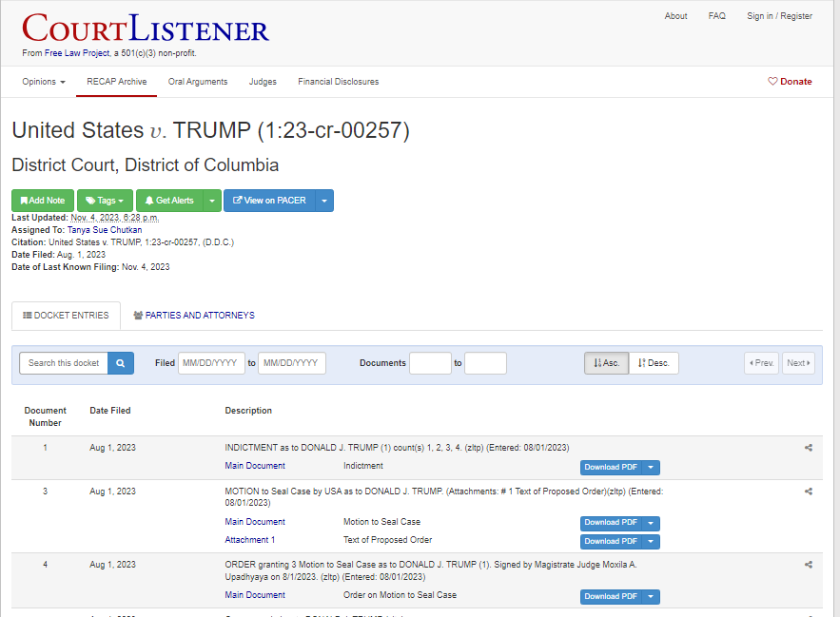
Task: Expand the Get Alerts dropdown arrow
Action: [212, 201]
